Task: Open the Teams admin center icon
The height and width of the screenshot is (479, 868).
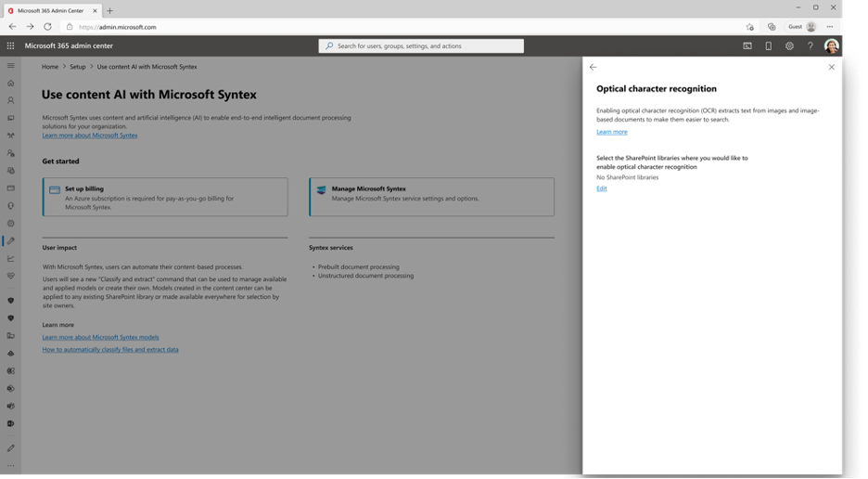Action: (x=10, y=407)
